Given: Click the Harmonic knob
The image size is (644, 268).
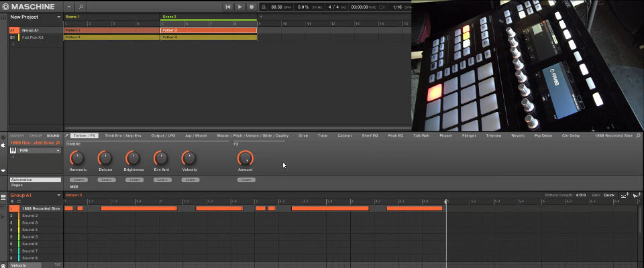Looking at the screenshot, I should click(77, 157).
